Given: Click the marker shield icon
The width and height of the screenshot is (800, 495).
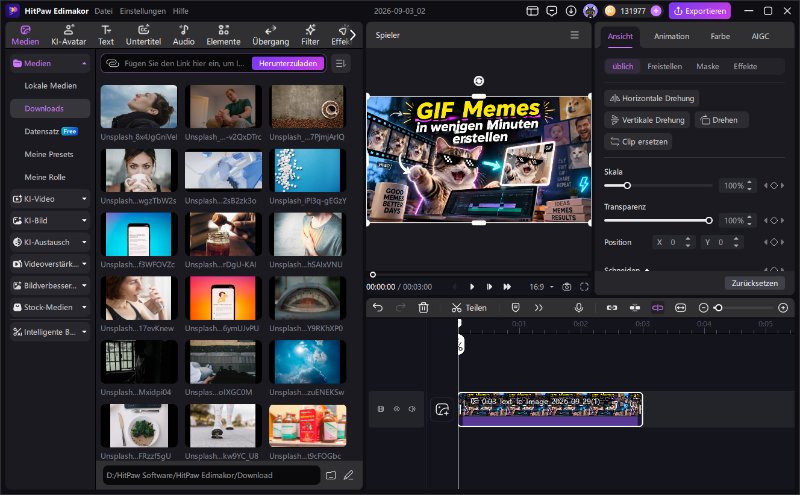Looking at the screenshot, I should tap(515, 307).
